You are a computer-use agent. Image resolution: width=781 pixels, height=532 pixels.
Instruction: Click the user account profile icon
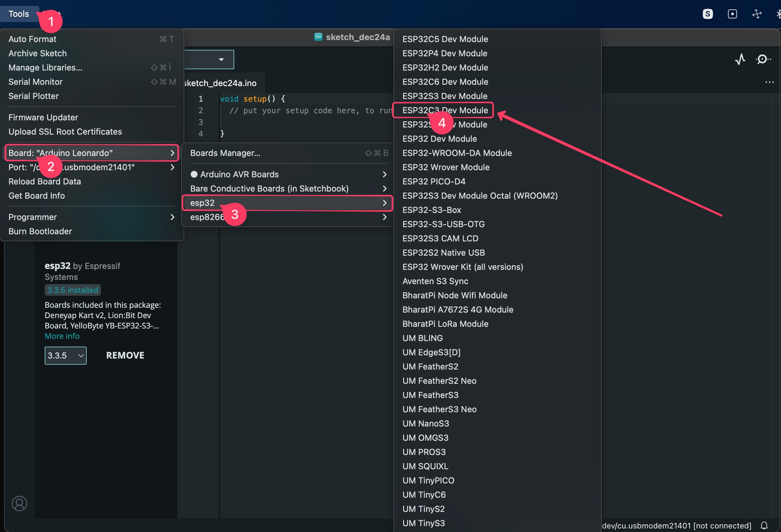19,503
